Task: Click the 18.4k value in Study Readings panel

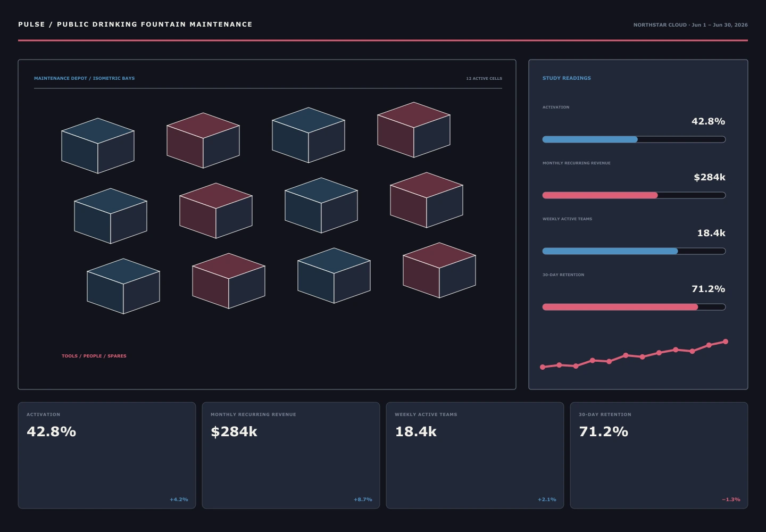Action: click(x=711, y=233)
